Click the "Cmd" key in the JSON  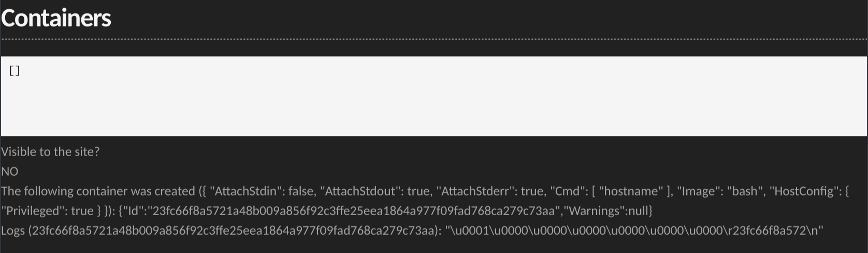567,191
